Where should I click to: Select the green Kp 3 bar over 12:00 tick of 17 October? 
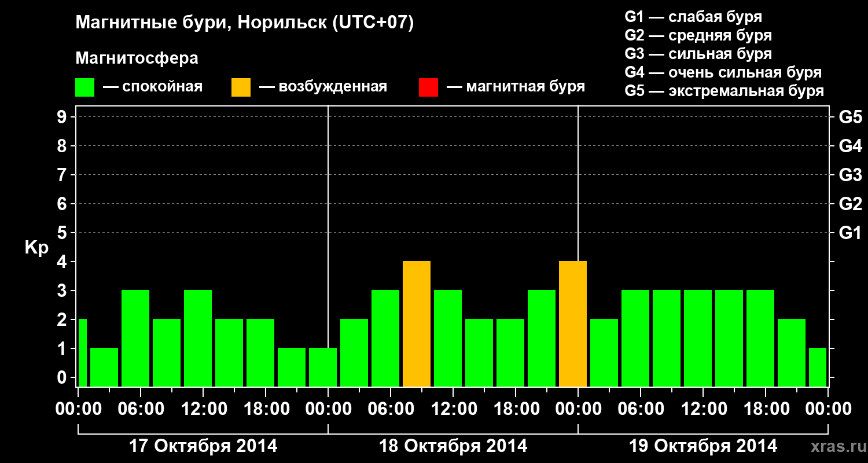(x=198, y=338)
